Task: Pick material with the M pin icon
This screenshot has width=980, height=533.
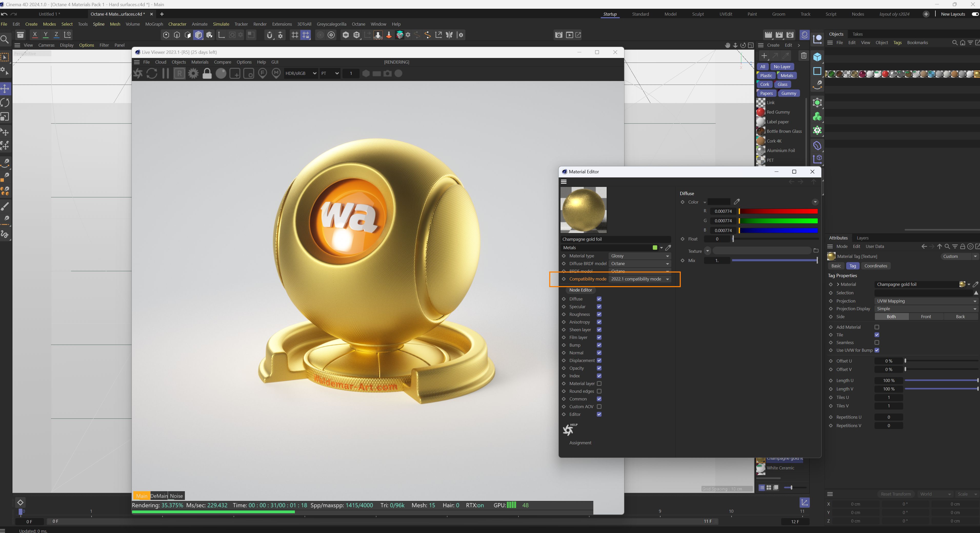Action: [x=277, y=73]
